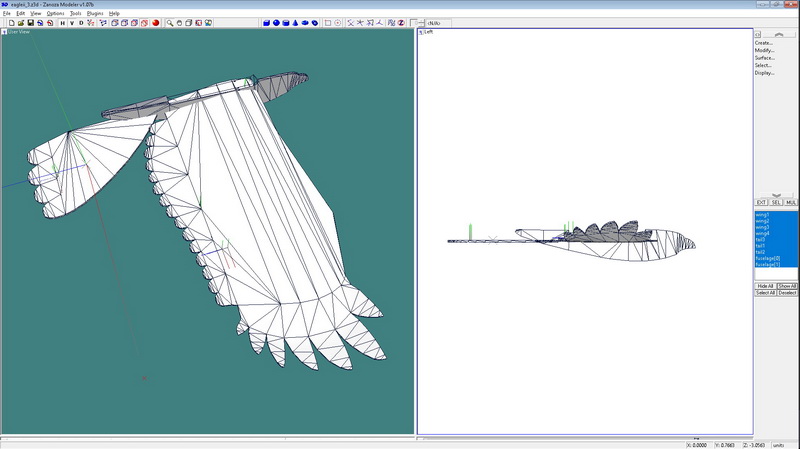Click the Hide All button
Viewport: 800px width, 449px height.
(764, 285)
